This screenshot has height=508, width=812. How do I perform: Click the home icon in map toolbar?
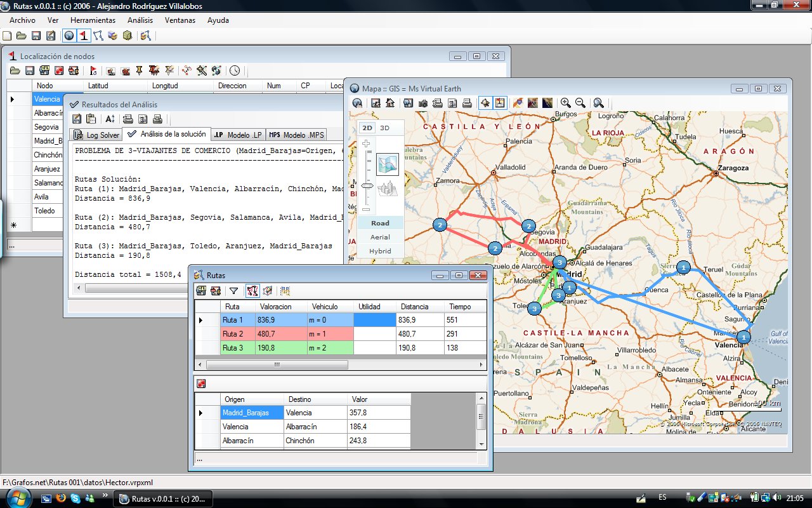tap(390, 103)
